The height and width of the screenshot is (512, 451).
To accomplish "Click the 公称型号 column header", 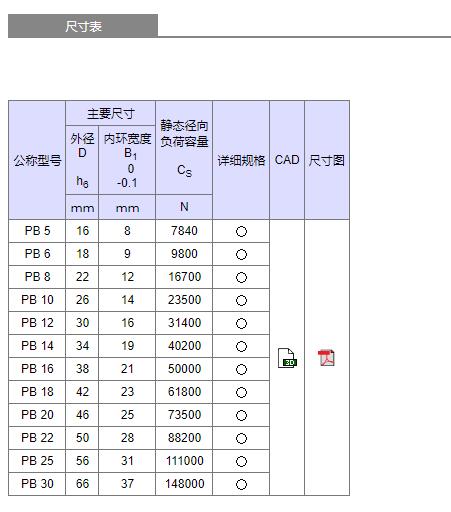I will (37, 160).
